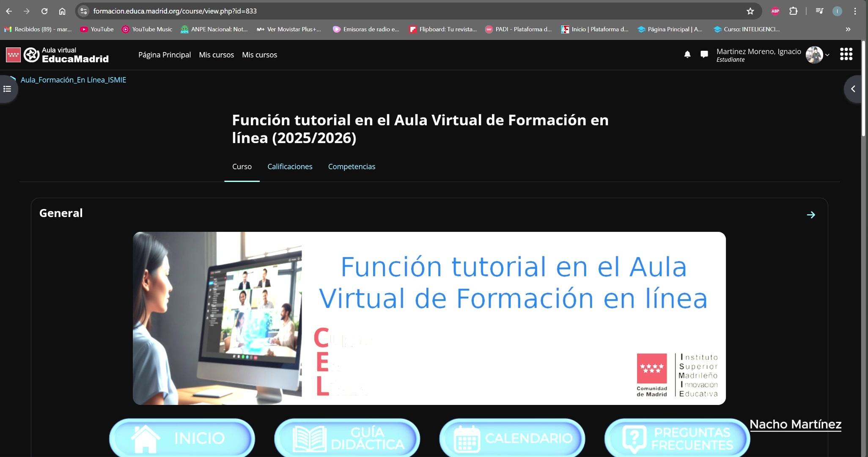This screenshot has width=868, height=457.
Task: Open the second Mis cursos menu item
Action: [x=260, y=55]
